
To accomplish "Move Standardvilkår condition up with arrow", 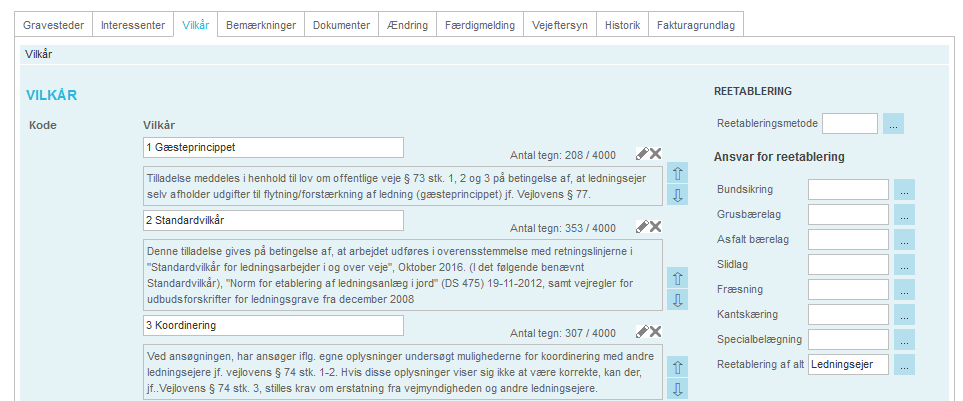I will [677, 278].
